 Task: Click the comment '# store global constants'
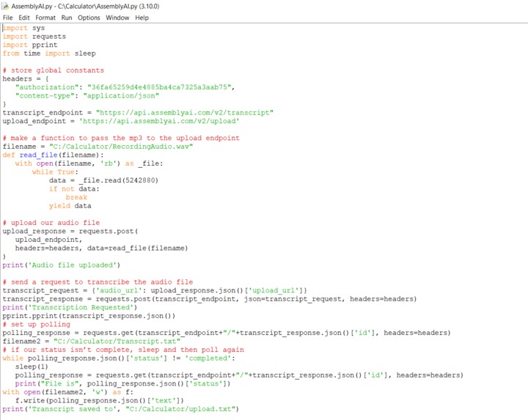pos(54,70)
